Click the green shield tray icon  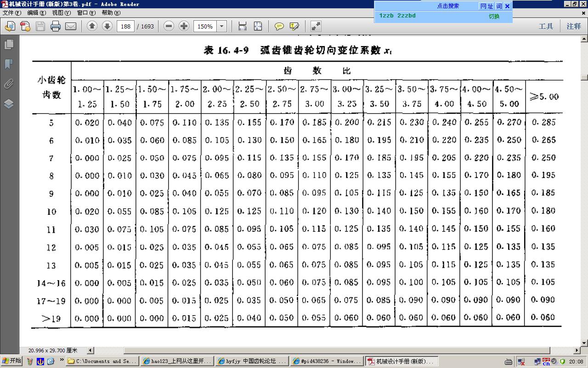click(x=562, y=362)
